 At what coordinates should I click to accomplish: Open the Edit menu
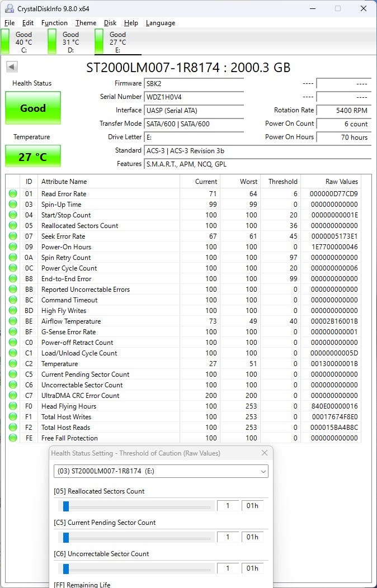(28, 23)
